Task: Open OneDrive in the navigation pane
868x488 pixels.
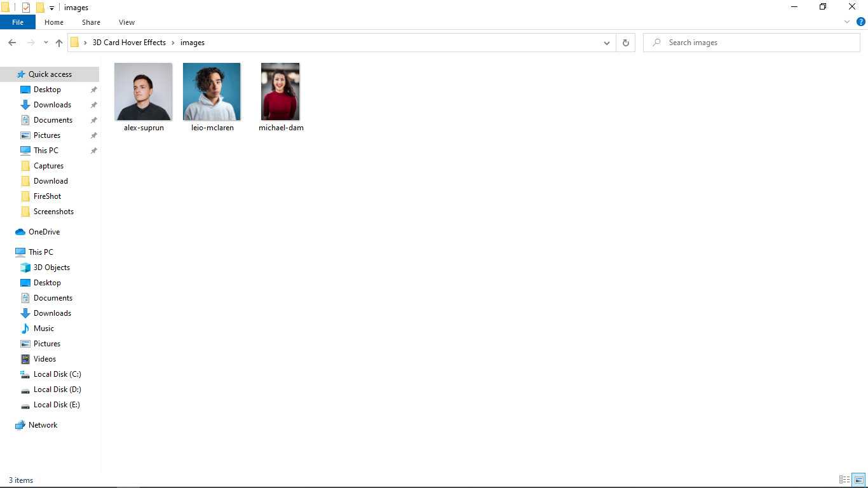Action: (x=44, y=232)
